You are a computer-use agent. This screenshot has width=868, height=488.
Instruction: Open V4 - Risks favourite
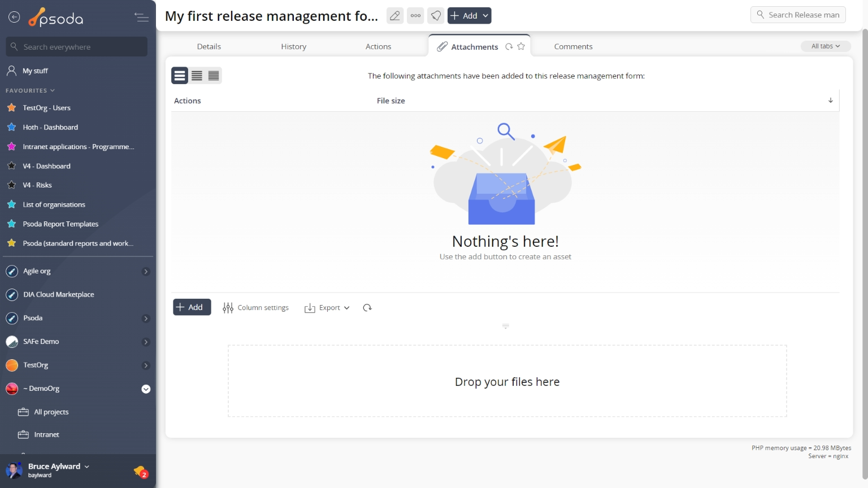[37, 185]
